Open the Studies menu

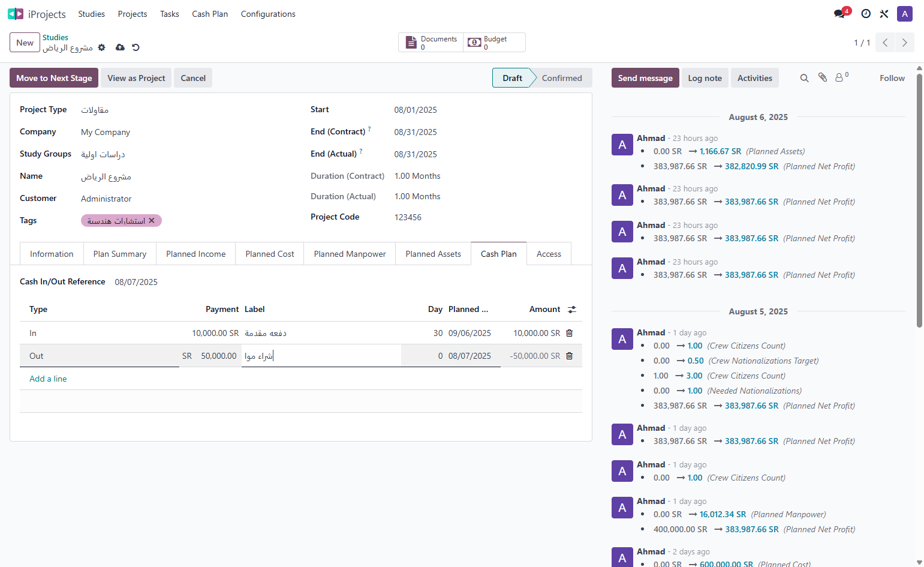point(91,14)
